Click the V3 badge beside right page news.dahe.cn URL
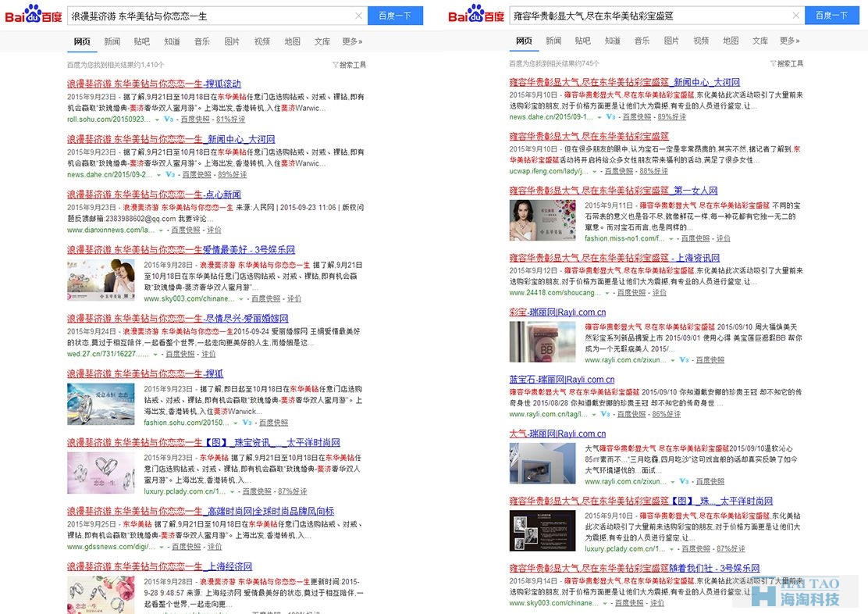Image resolution: width=868 pixels, height=614 pixels. click(610, 117)
